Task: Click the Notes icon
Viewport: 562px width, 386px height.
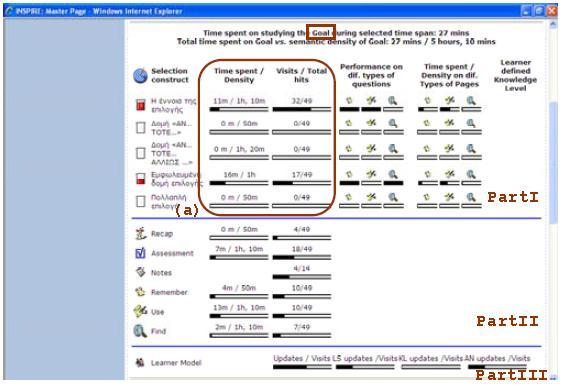Action: click(140, 272)
